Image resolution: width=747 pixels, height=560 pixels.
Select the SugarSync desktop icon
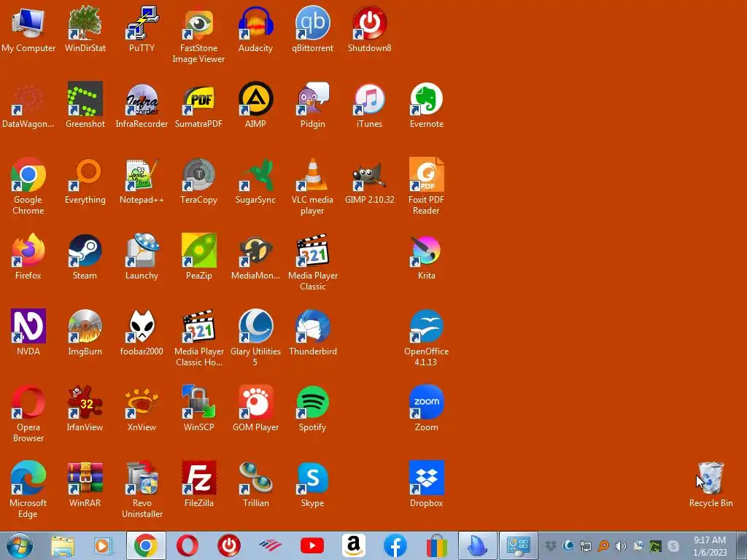pyautogui.click(x=256, y=174)
